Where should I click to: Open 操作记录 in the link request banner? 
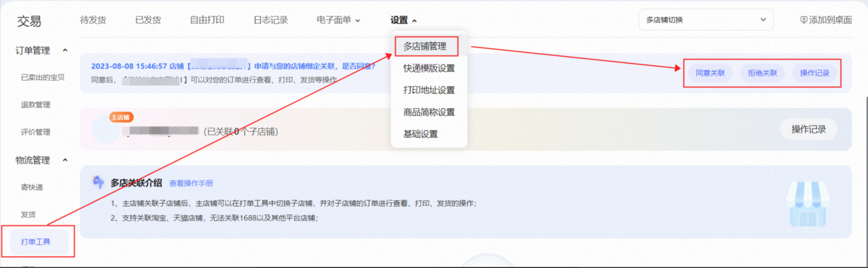(815, 73)
